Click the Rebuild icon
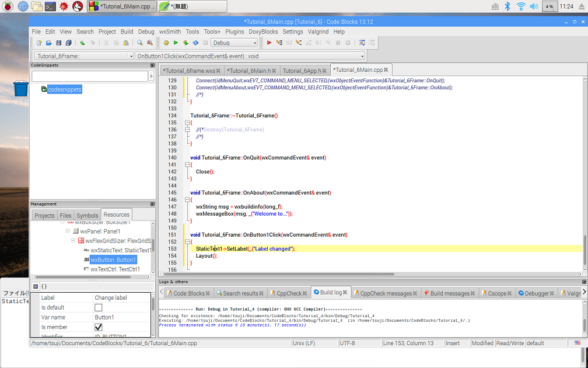 coord(195,43)
